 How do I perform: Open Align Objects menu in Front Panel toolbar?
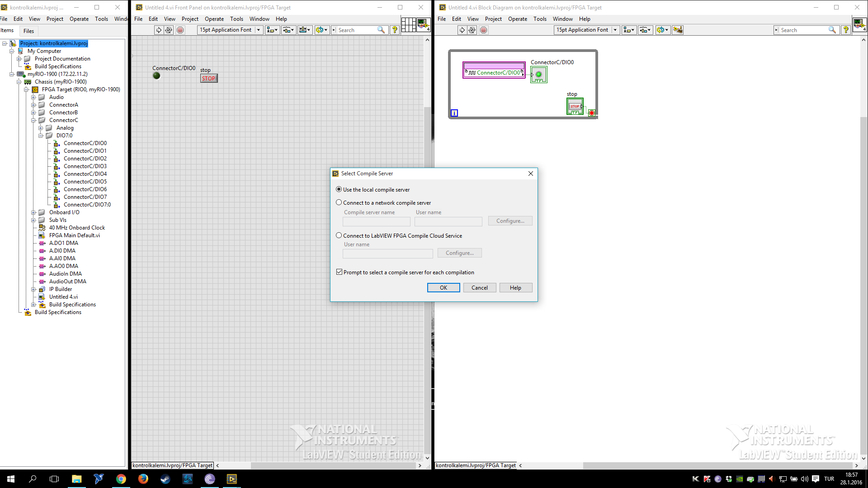pos(272,30)
